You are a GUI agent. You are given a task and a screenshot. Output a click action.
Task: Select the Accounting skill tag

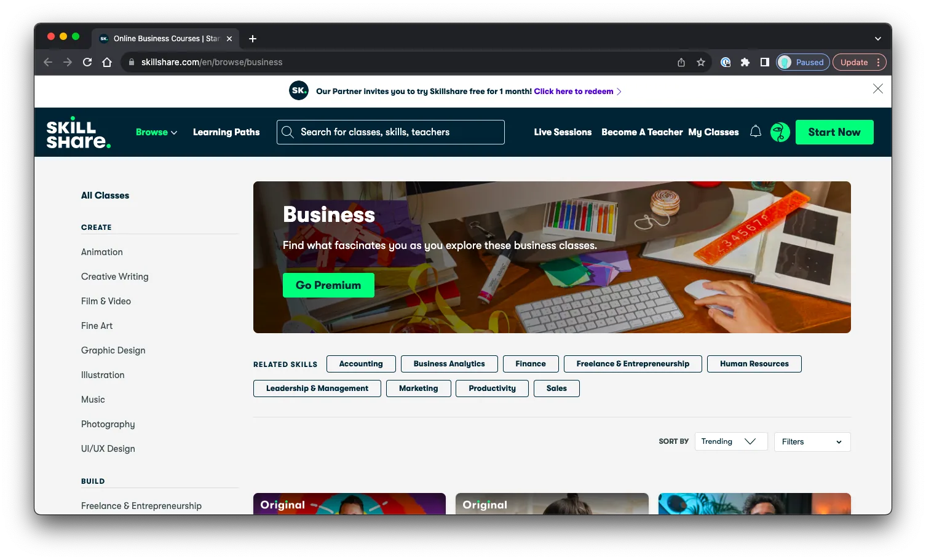click(x=361, y=364)
